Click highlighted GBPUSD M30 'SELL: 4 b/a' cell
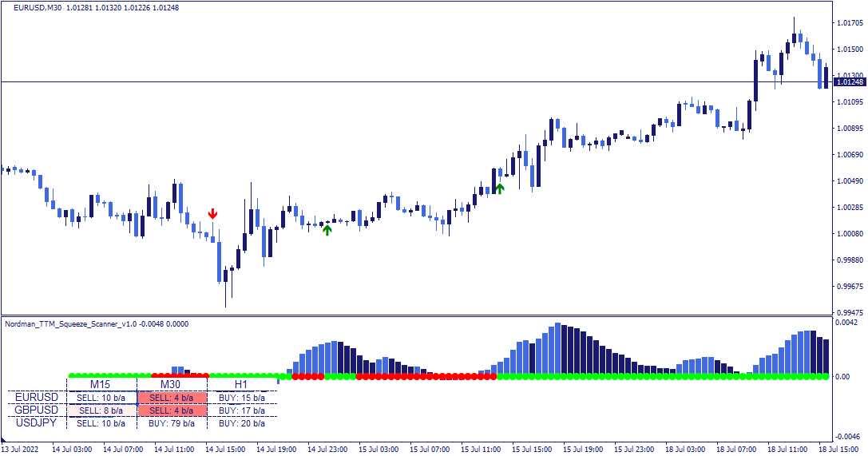This screenshot has width=868, height=456. 172,410
